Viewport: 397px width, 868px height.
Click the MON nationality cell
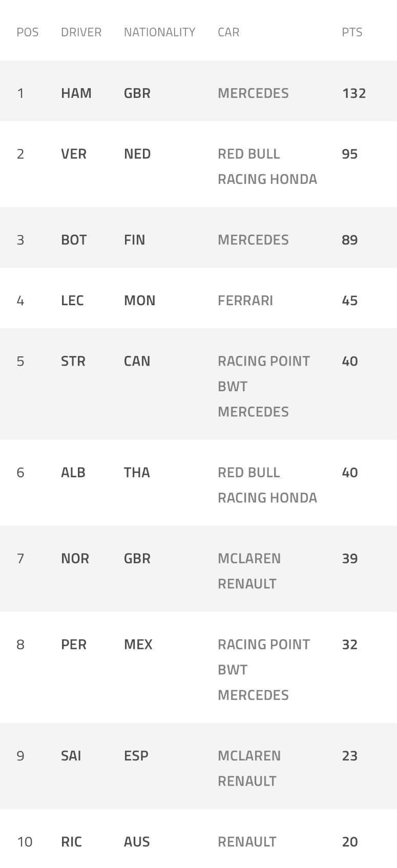coord(139,301)
